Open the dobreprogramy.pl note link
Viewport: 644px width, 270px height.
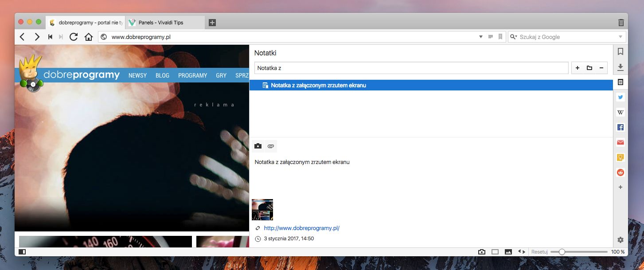[x=301, y=228]
